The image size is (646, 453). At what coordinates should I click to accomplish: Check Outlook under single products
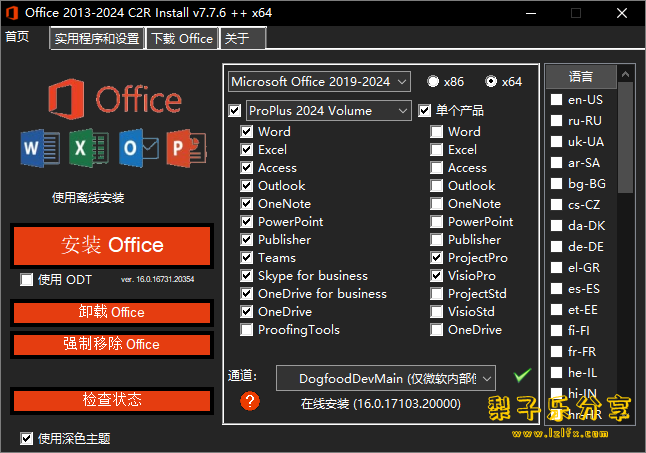tap(437, 186)
